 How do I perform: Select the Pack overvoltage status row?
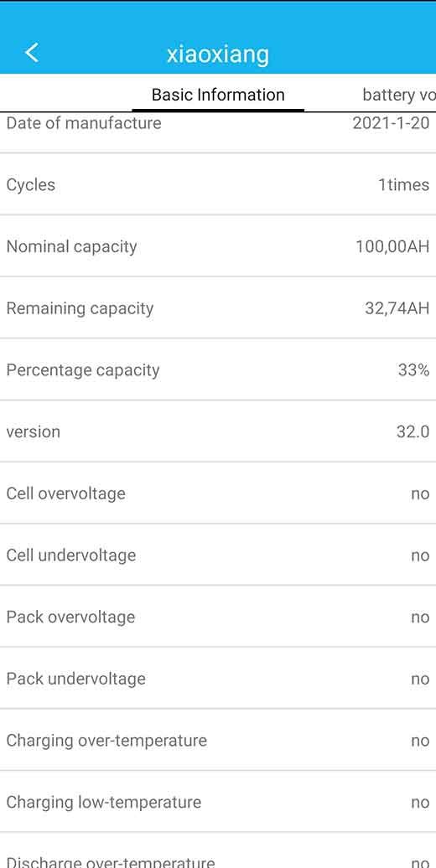[x=218, y=617]
